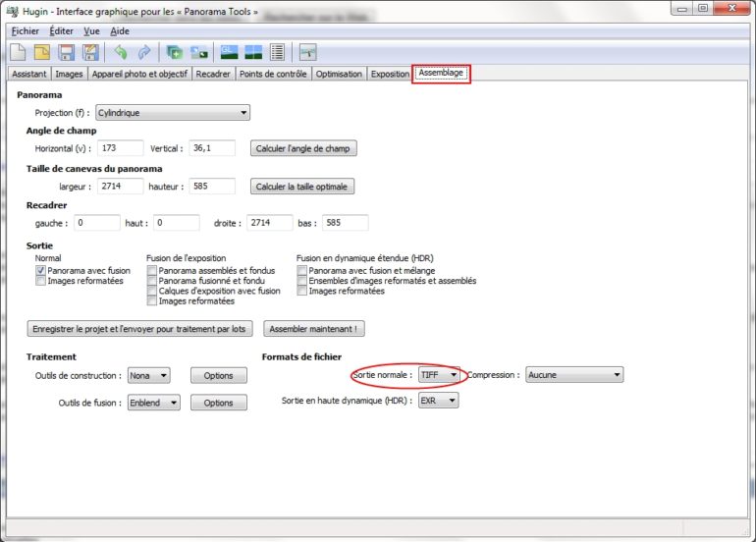Select the Enblend fusion tool dropdown

tap(155, 402)
